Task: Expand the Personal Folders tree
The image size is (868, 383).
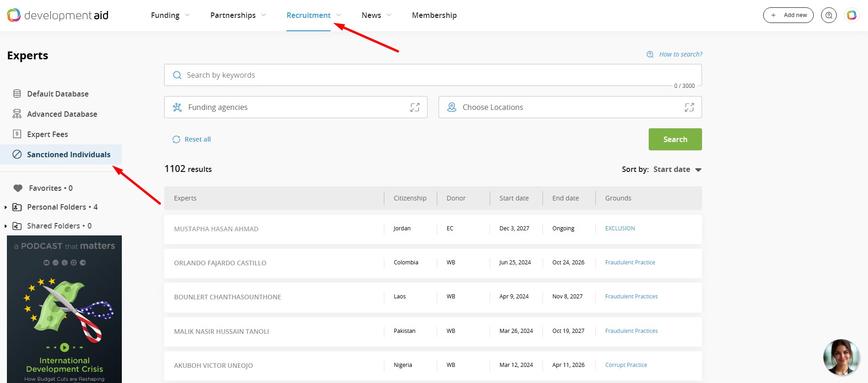Action: click(6, 207)
